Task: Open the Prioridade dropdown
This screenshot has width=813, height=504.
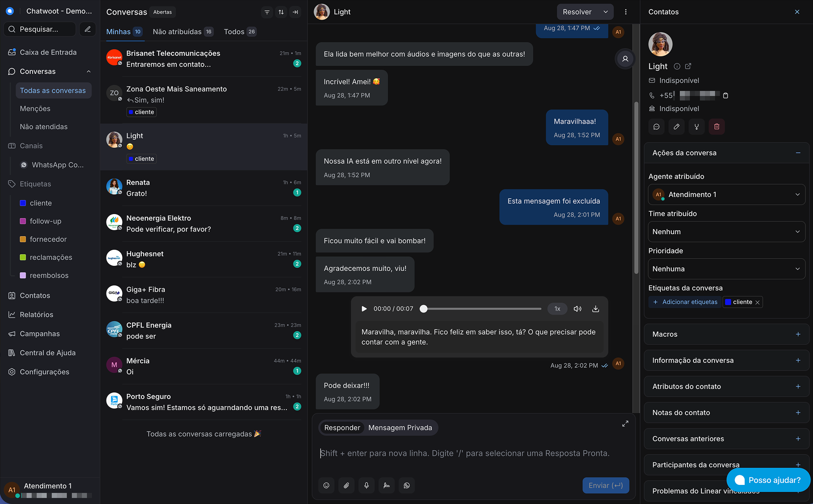Action: coord(726,269)
